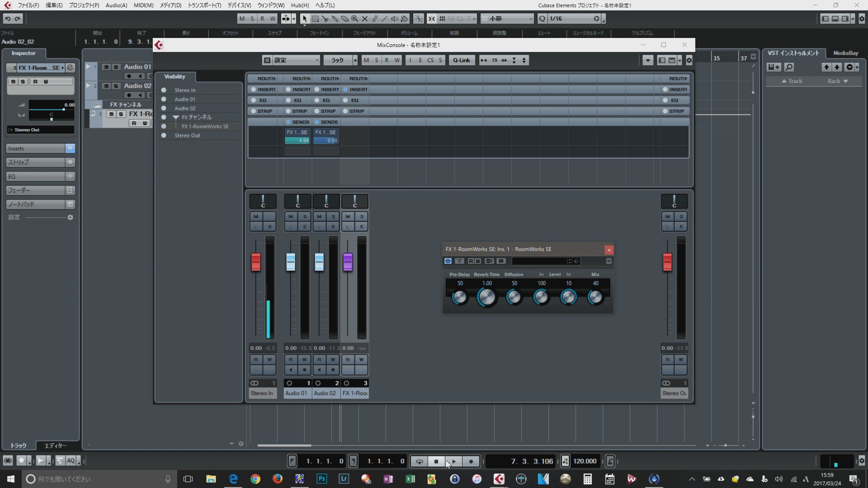The image size is (868, 488).
Task: Select the Mute X tool
Action: click(365, 19)
